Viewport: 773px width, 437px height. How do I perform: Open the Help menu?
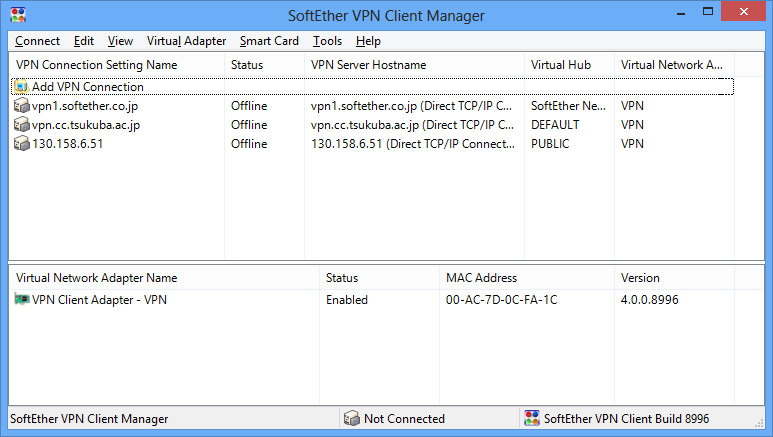368,41
